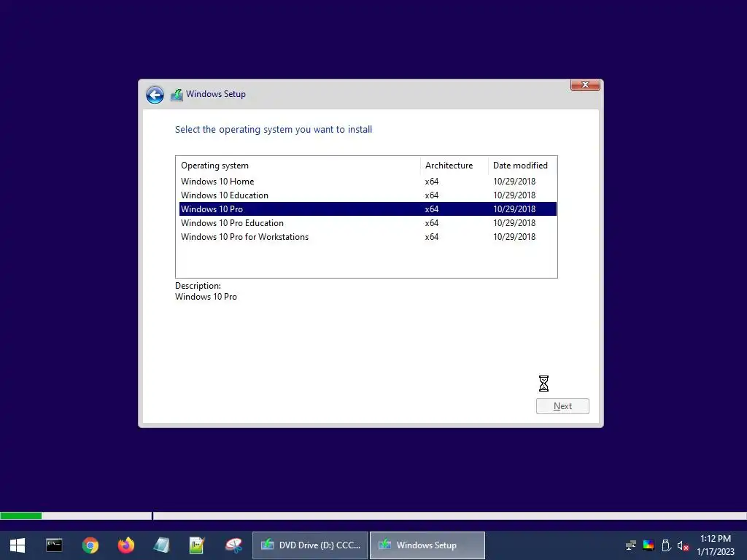Switch to DVD Drive (D:) taskbar window
Image resolution: width=747 pixels, height=560 pixels.
coord(310,545)
